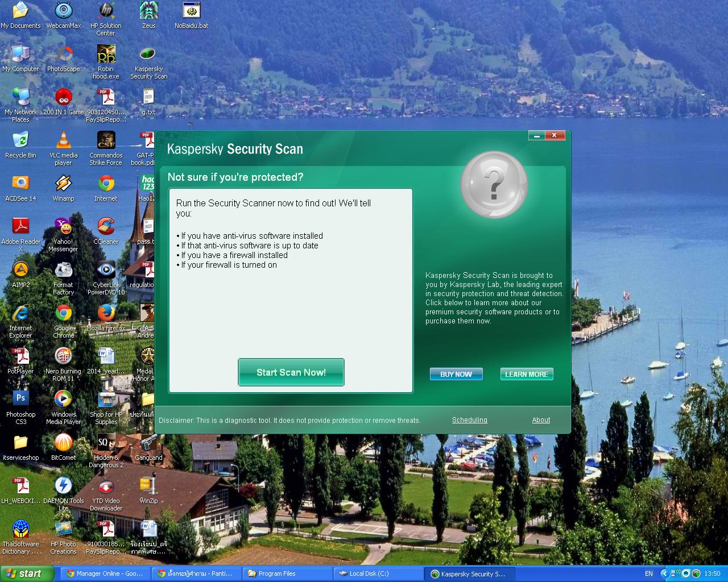Select the HP Photo Creations icon
The height and width of the screenshot is (582, 728).
coord(64,537)
